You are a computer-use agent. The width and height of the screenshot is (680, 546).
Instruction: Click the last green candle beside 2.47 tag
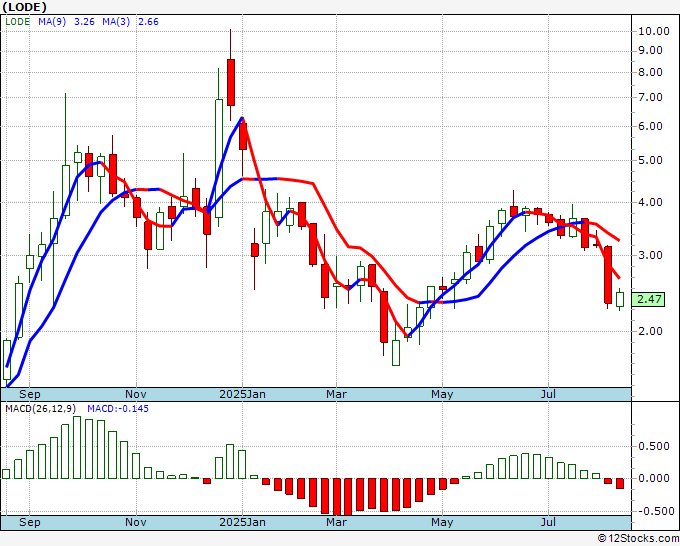click(x=620, y=299)
